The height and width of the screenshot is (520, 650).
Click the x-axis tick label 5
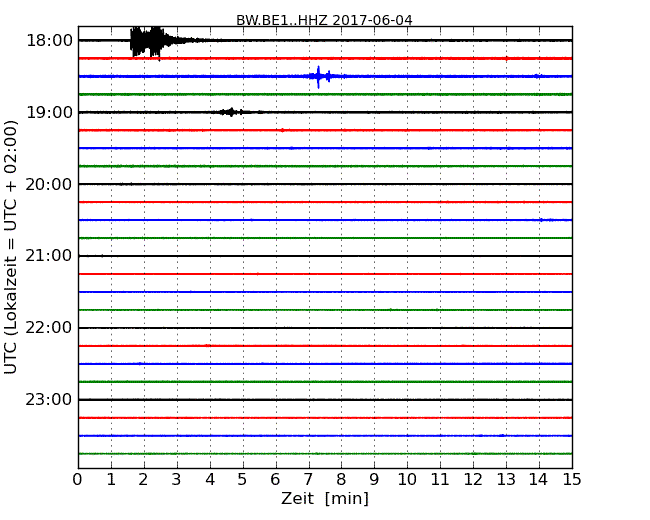pos(243,479)
